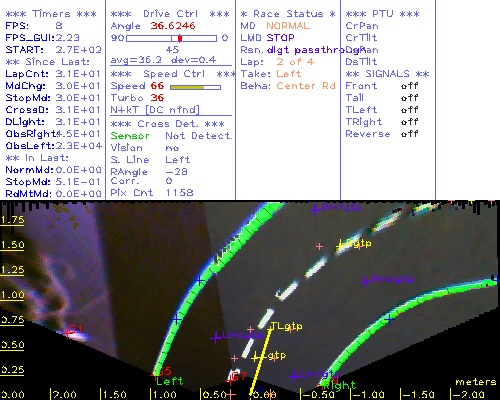
Task: Click the purple Rmfgtp marker at top
Action: pyautogui.click(x=315, y=209)
